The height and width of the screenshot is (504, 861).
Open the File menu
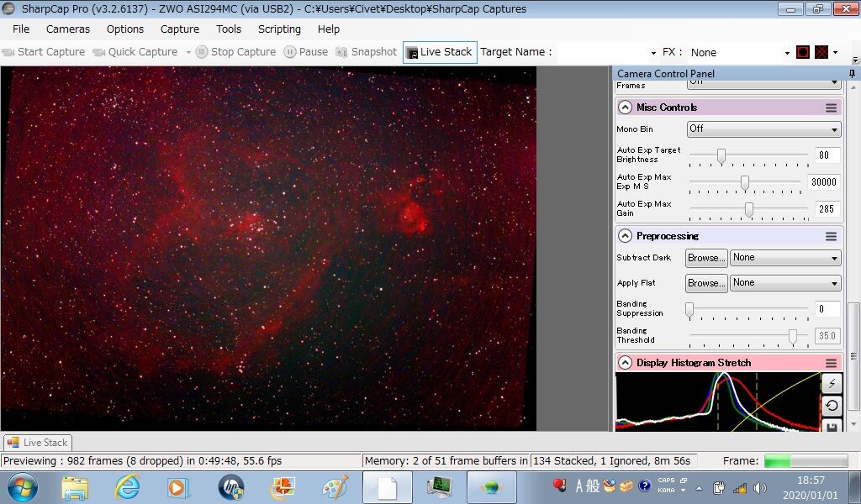21,29
